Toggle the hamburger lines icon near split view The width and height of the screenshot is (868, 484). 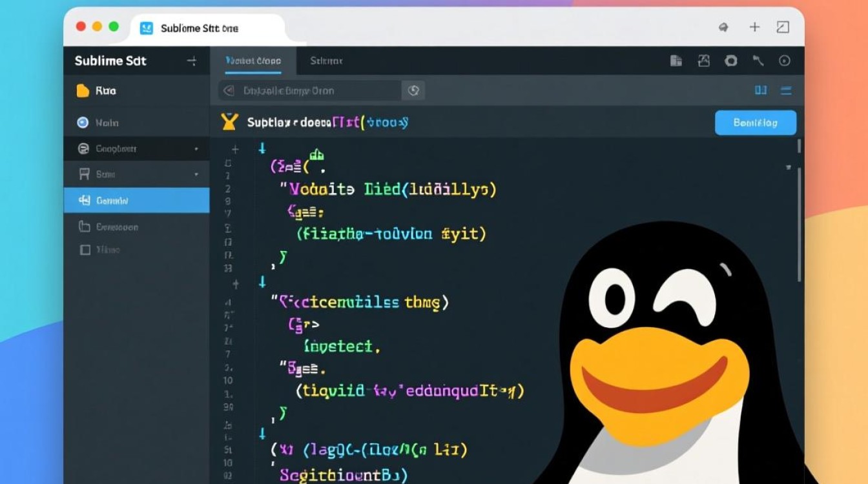coord(787,90)
